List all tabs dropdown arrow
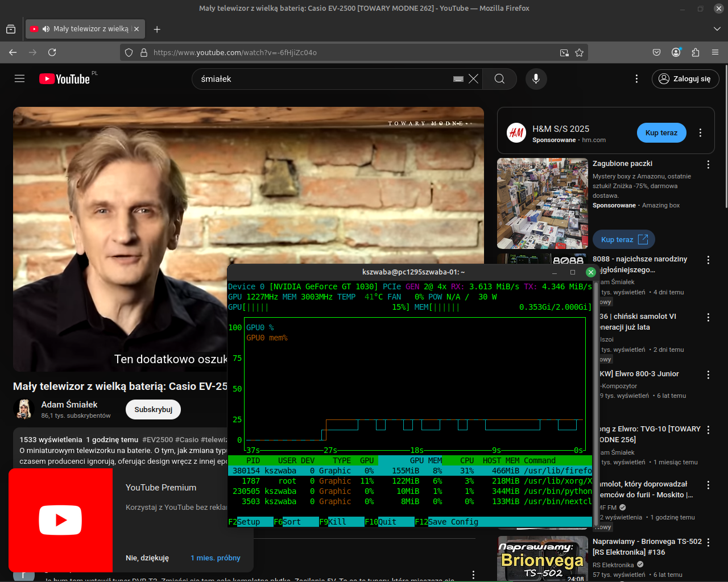 tap(717, 29)
